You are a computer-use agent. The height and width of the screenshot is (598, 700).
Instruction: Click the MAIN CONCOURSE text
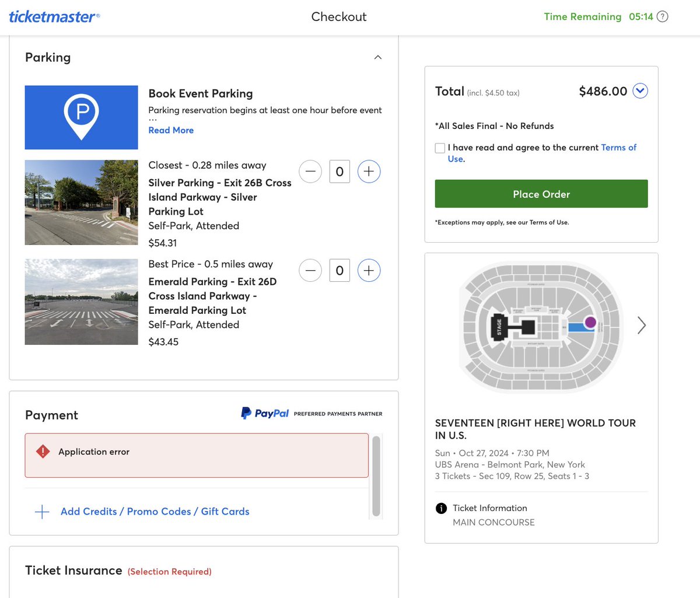494,522
